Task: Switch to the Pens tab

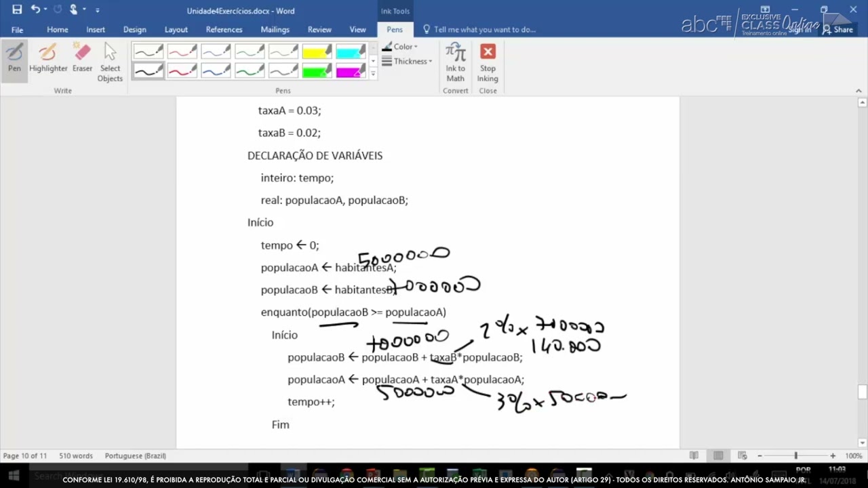Action: tap(395, 30)
